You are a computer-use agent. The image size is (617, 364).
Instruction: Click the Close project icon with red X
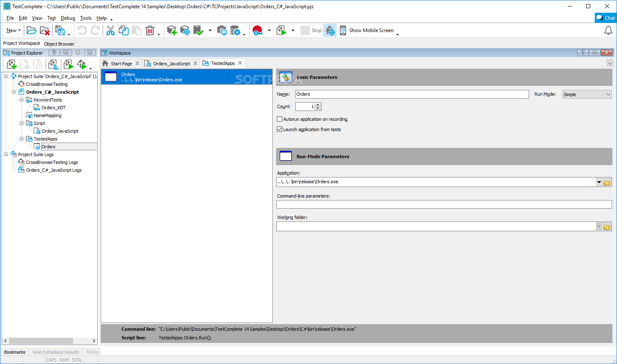click(45, 30)
